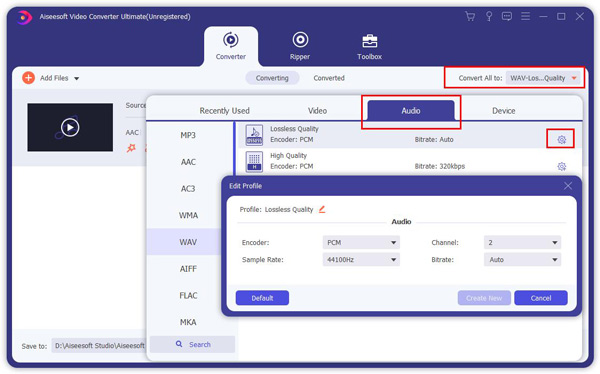Minimize the application window

pyautogui.click(x=543, y=16)
